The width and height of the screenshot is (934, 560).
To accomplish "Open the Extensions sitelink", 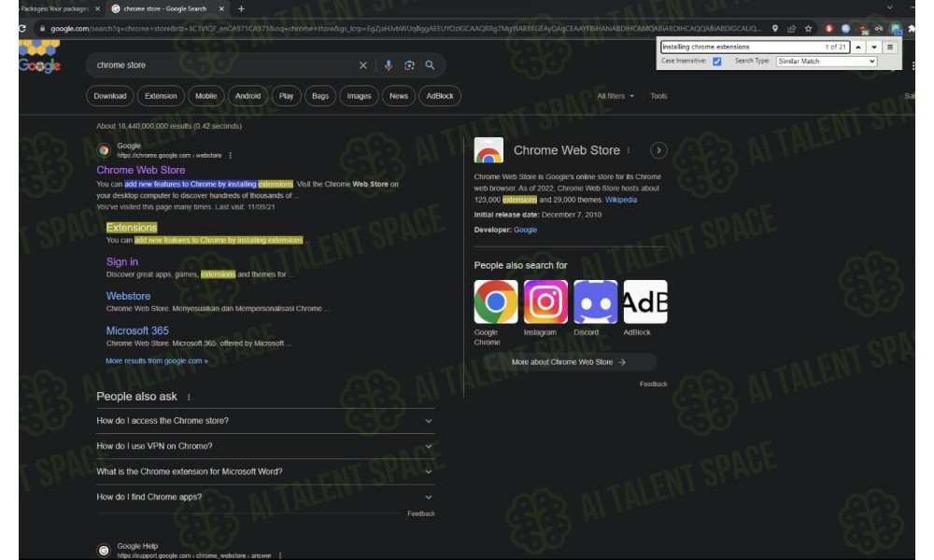I will pyautogui.click(x=132, y=228).
